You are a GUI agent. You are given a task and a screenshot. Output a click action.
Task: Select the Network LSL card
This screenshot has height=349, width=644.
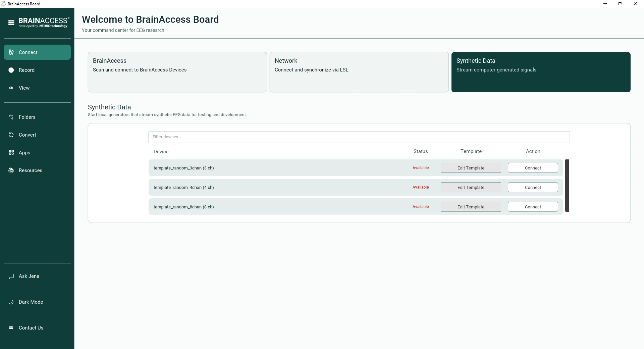pos(359,72)
